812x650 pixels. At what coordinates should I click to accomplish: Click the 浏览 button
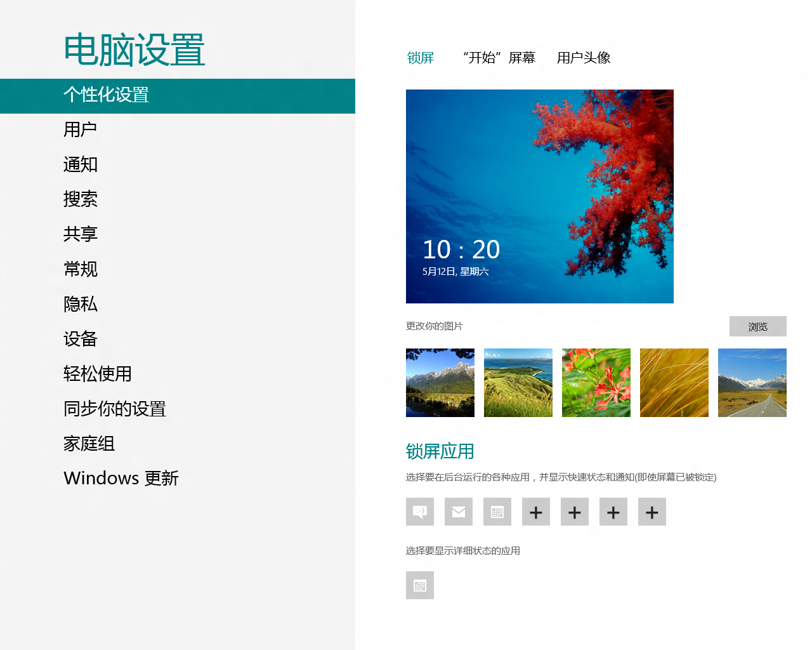(x=758, y=326)
